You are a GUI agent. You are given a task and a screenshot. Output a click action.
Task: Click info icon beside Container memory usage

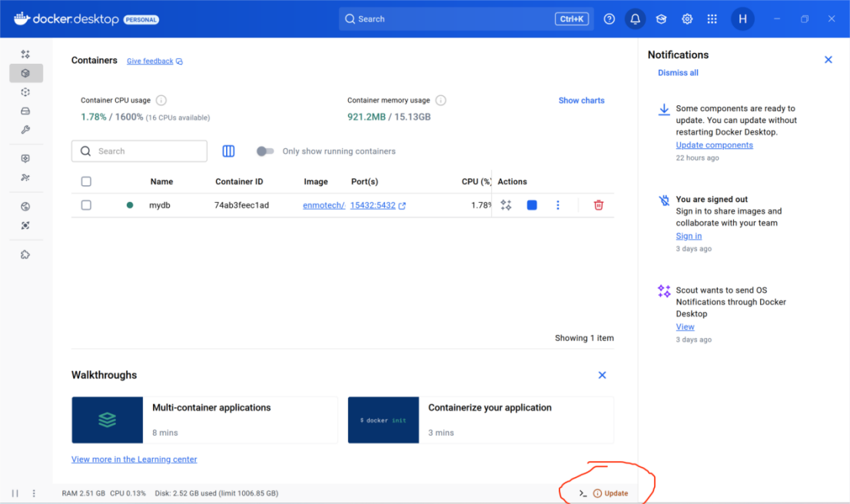[440, 100]
